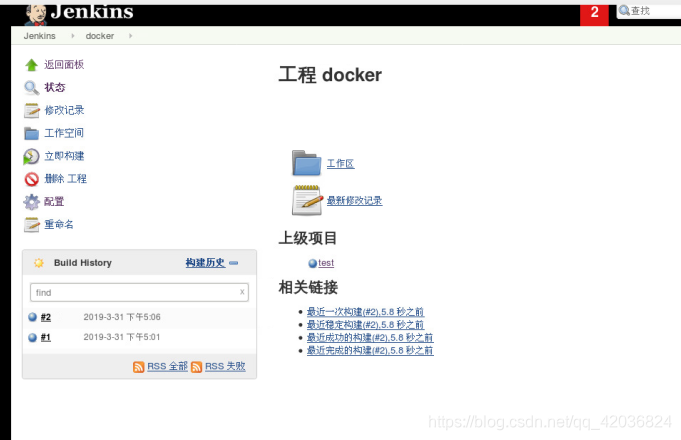This screenshot has width=681, height=440.
Task: Click the Jenkins butler logo icon
Action: (36, 15)
